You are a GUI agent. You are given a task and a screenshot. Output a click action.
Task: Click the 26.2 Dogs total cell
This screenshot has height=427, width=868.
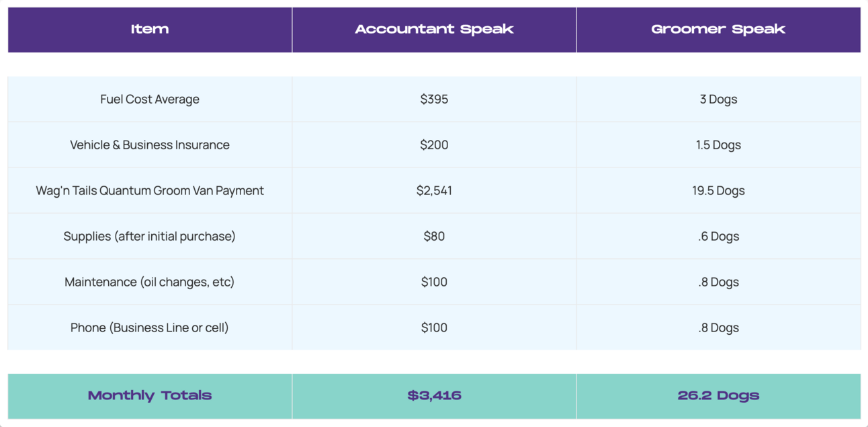[718, 395]
